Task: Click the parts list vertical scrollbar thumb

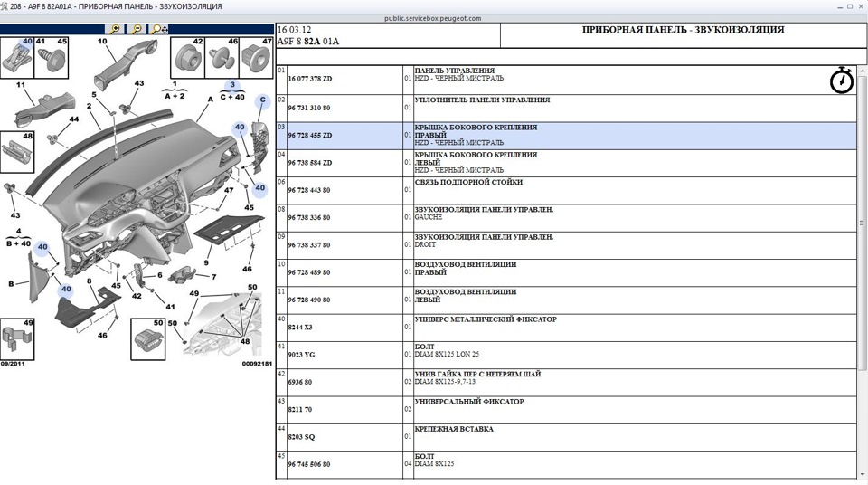Action: (x=862, y=223)
